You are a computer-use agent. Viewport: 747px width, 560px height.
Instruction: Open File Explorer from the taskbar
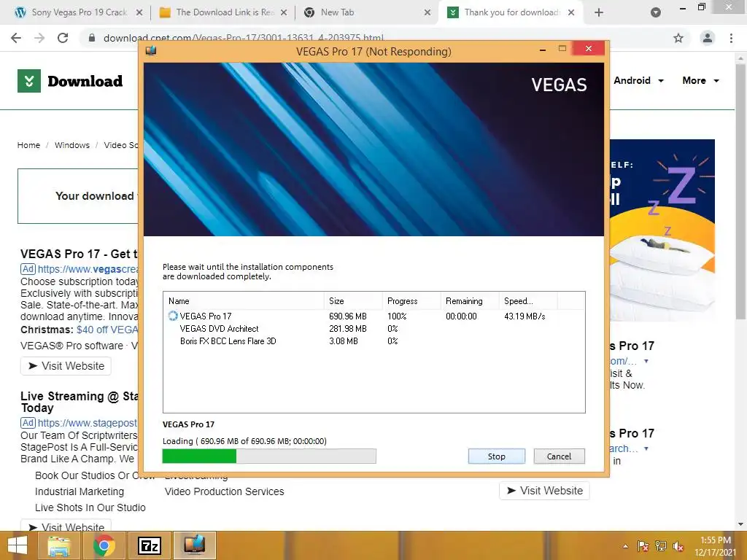59,545
